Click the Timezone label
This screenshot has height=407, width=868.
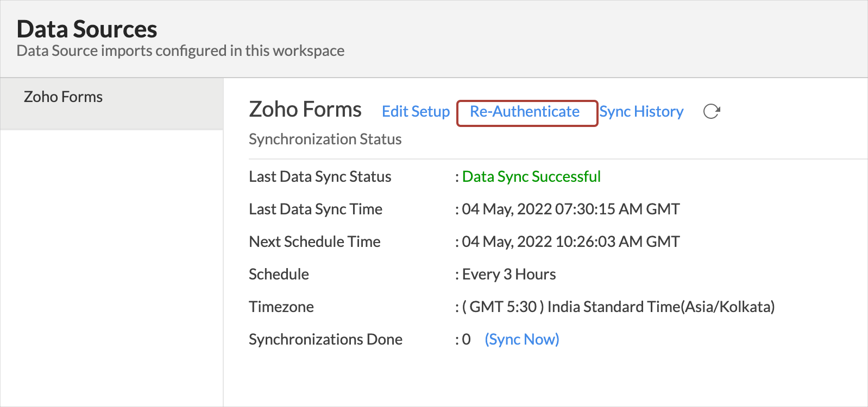pos(281,307)
